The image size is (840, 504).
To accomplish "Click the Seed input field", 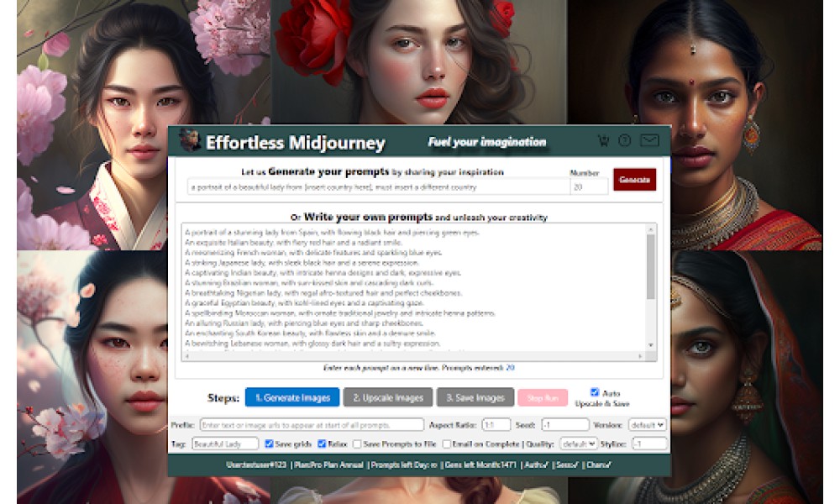I will [564, 425].
